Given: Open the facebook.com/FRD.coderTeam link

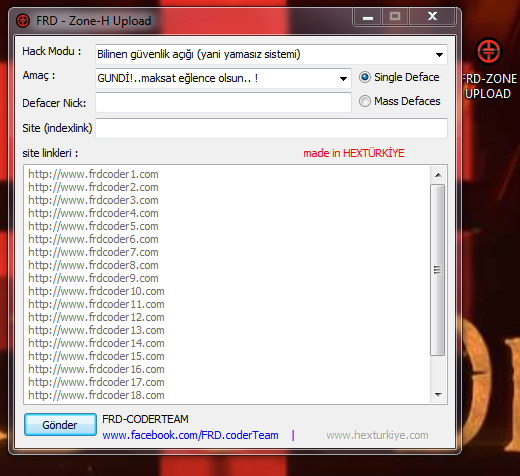Looking at the screenshot, I should coord(190,435).
